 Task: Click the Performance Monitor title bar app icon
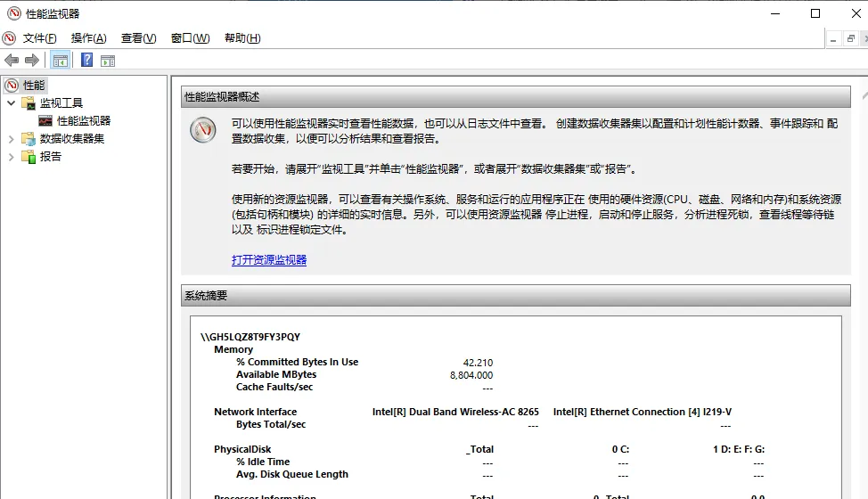coord(14,13)
